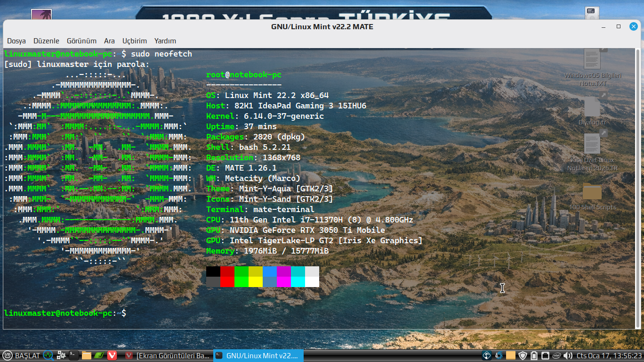This screenshot has width=644, height=362.
Task: Click the Intel tray icon
Action: (556, 355)
